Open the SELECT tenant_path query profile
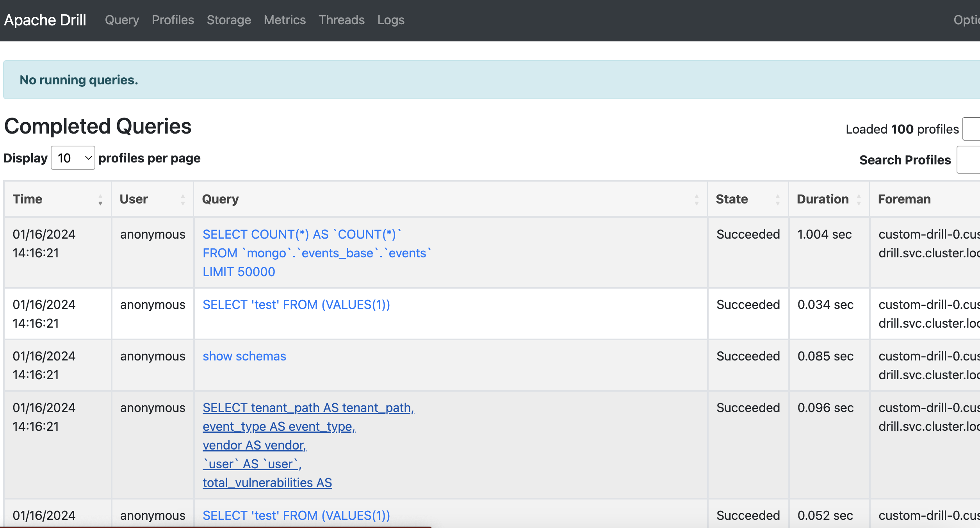 (308, 408)
